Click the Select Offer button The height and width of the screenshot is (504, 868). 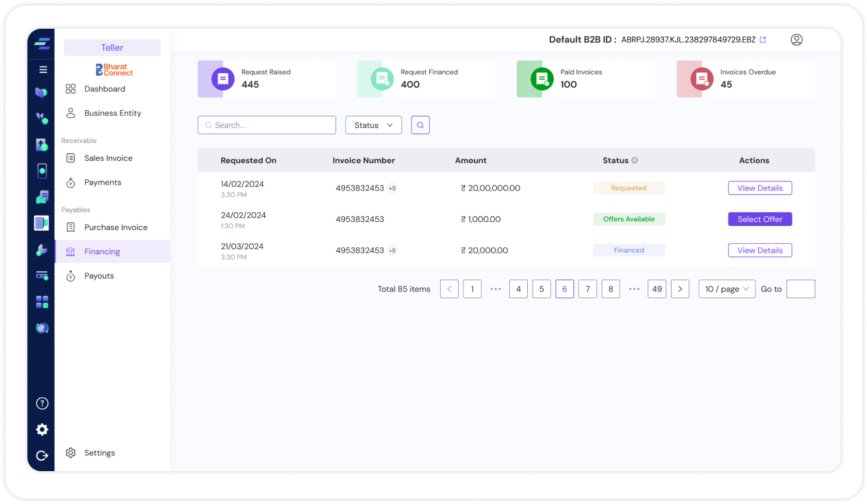(x=759, y=219)
